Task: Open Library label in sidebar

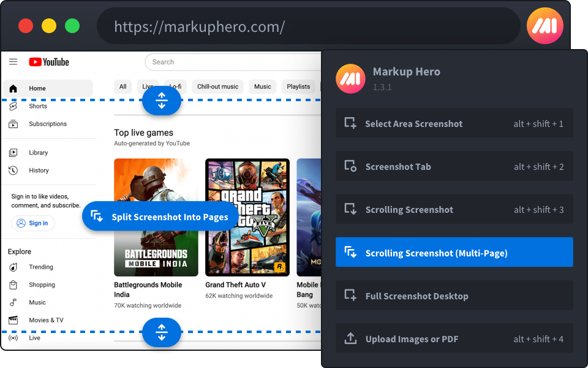Action: pyautogui.click(x=38, y=153)
